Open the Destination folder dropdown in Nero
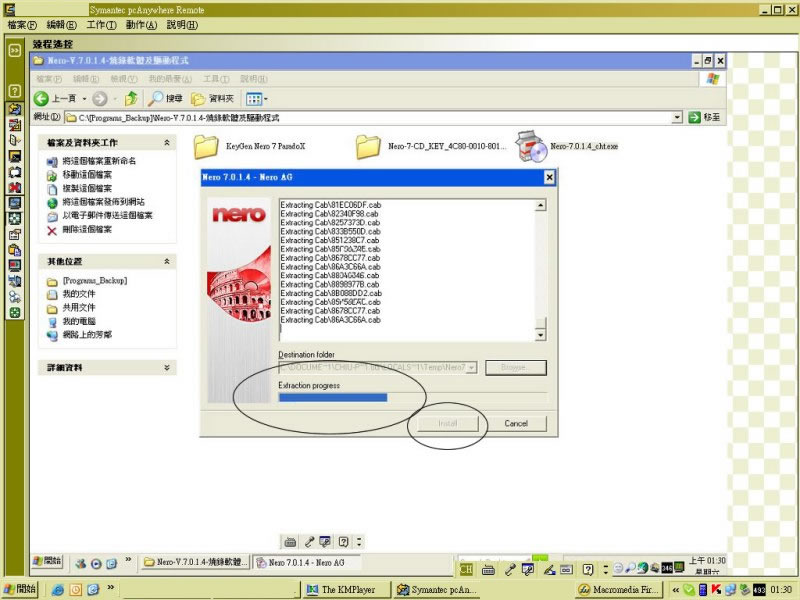Image resolution: width=800 pixels, height=600 pixels. [x=472, y=367]
